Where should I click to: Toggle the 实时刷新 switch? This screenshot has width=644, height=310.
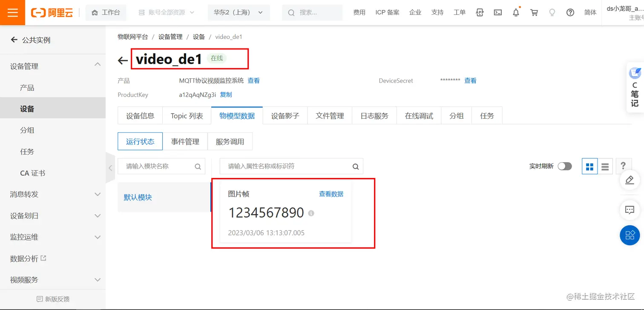click(565, 166)
